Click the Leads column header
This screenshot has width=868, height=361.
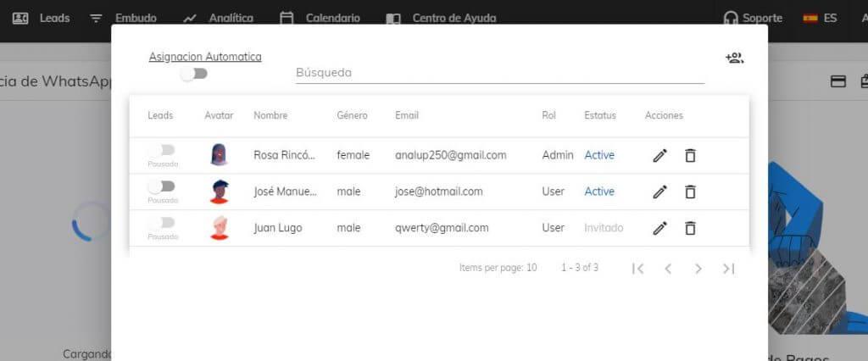160,116
